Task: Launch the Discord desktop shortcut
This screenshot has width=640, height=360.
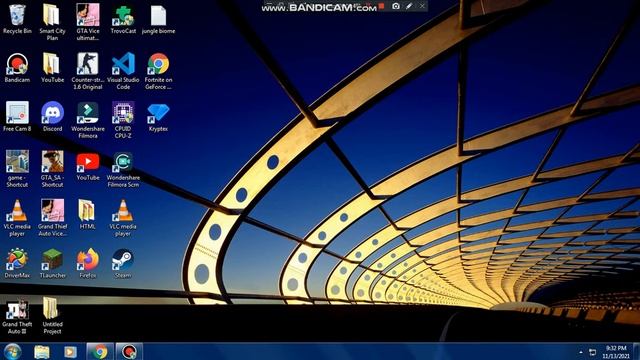Action: 52,117
